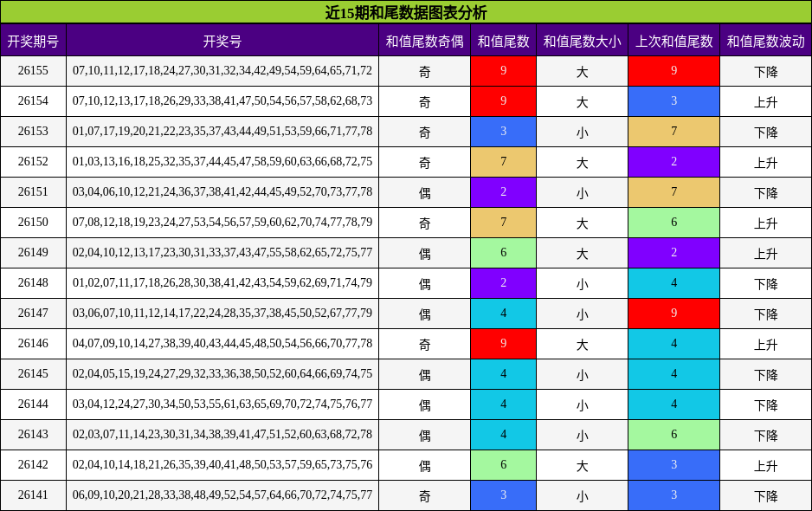Click red 和值尾数 cell 9 in row 26146

click(503, 344)
